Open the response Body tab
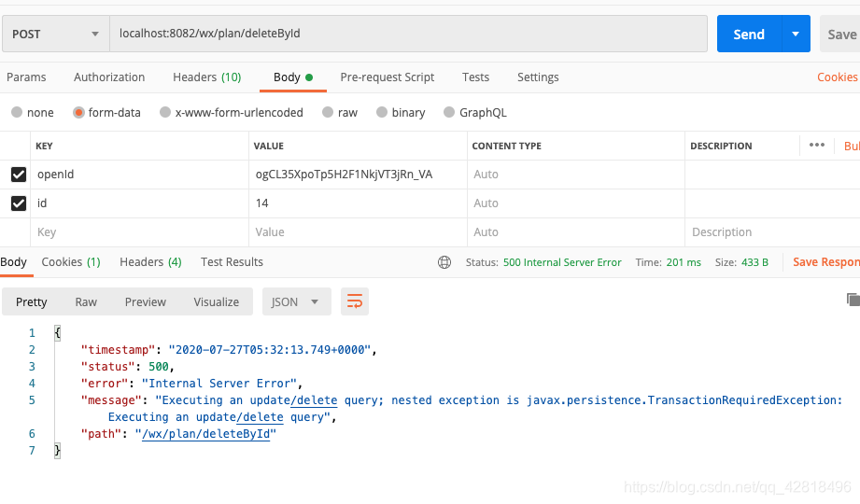 tap(14, 262)
